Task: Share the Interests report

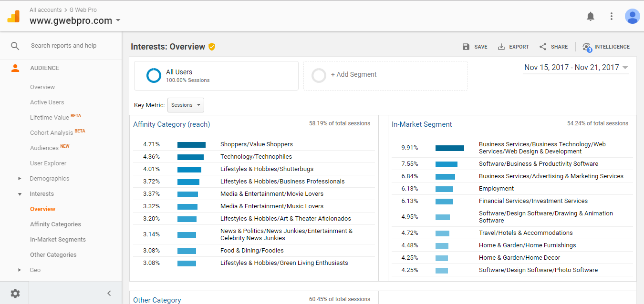Action: 553,47
